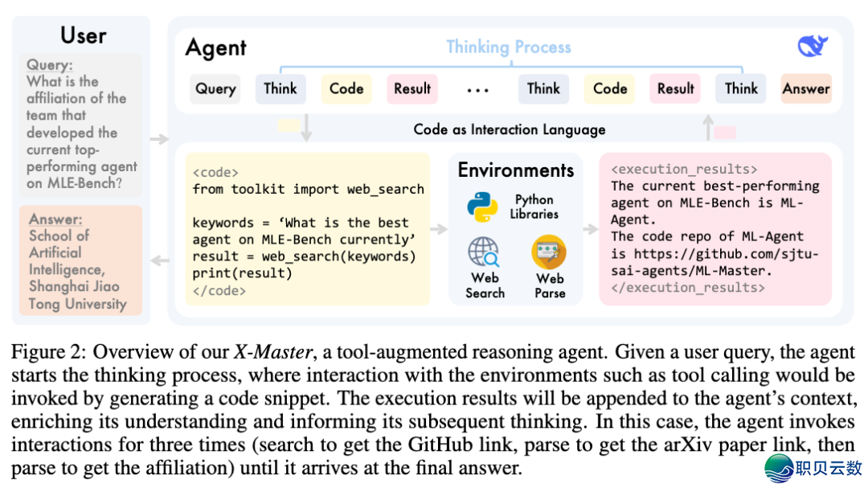Screen dimensions: 868x488
Task: Click the "Agent" heading
Action: pos(216,48)
